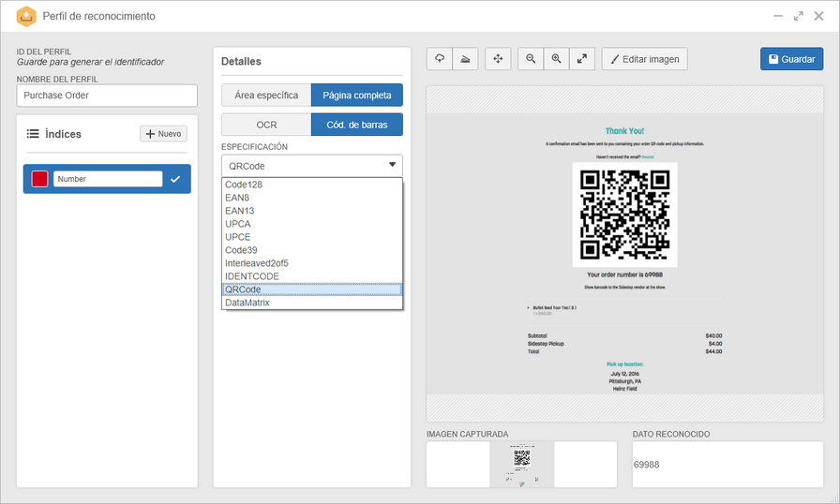840x504 pixels.
Task: Choose Interleaved2of5 from the list
Action: pyautogui.click(x=312, y=263)
